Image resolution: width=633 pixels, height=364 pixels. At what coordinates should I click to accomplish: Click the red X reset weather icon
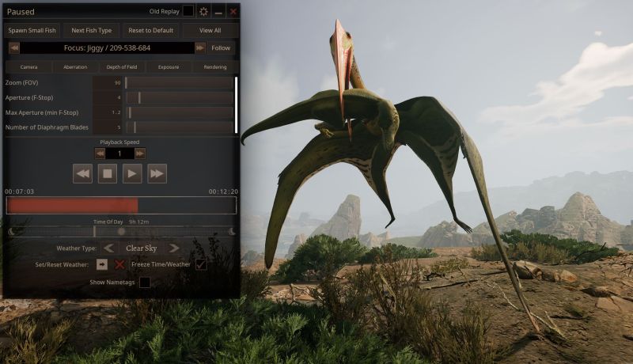[x=119, y=264]
